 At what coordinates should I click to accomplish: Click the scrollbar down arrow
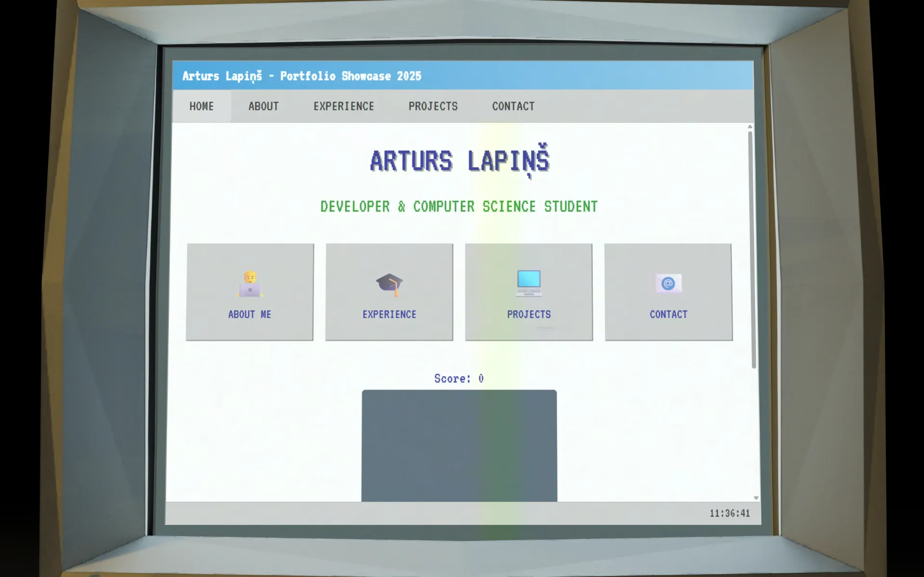tap(756, 498)
